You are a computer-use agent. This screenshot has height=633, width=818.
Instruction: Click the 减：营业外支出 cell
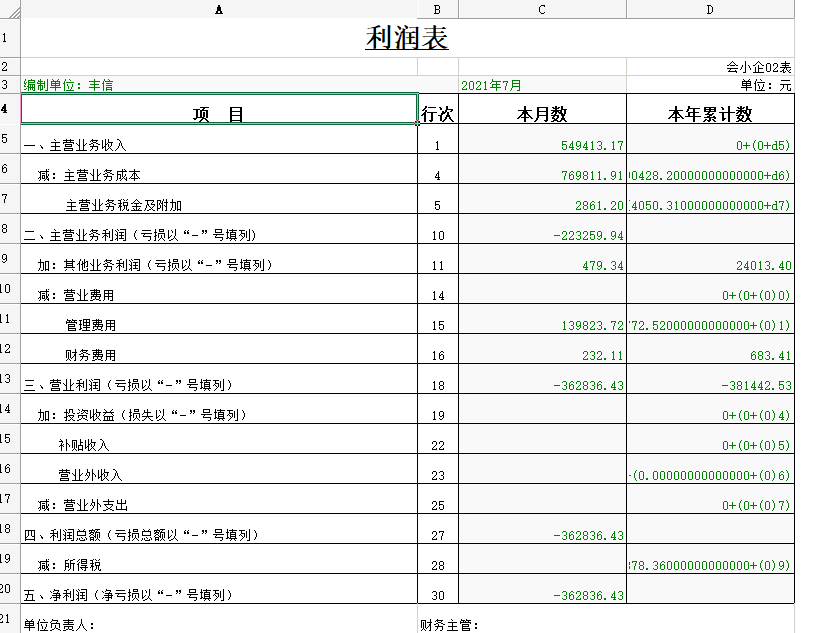(x=219, y=499)
